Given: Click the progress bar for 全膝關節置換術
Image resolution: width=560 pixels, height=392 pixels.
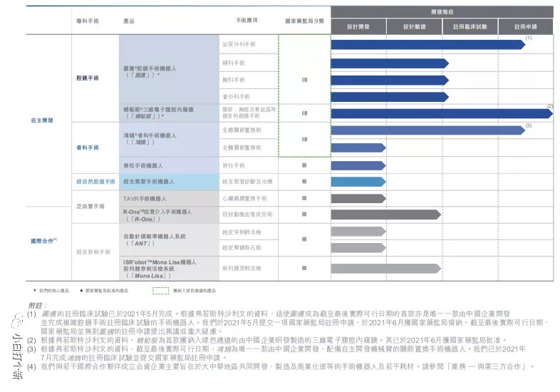Looking at the screenshot, I should [x=428, y=130].
